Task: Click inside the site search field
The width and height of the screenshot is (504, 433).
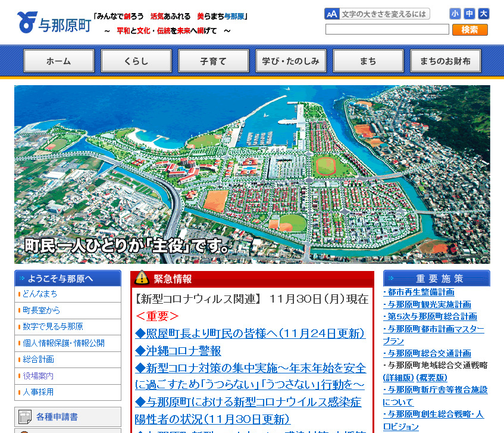Action: click(x=387, y=30)
